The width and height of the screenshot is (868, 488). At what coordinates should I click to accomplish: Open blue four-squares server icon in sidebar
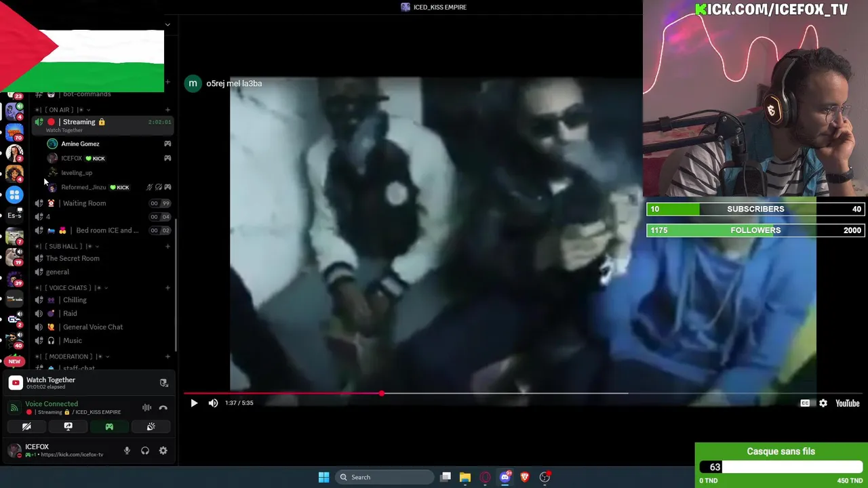pyautogui.click(x=14, y=195)
